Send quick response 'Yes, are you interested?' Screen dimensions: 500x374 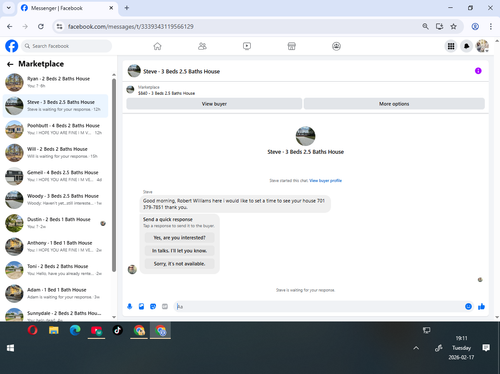click(x=179, y=238)
